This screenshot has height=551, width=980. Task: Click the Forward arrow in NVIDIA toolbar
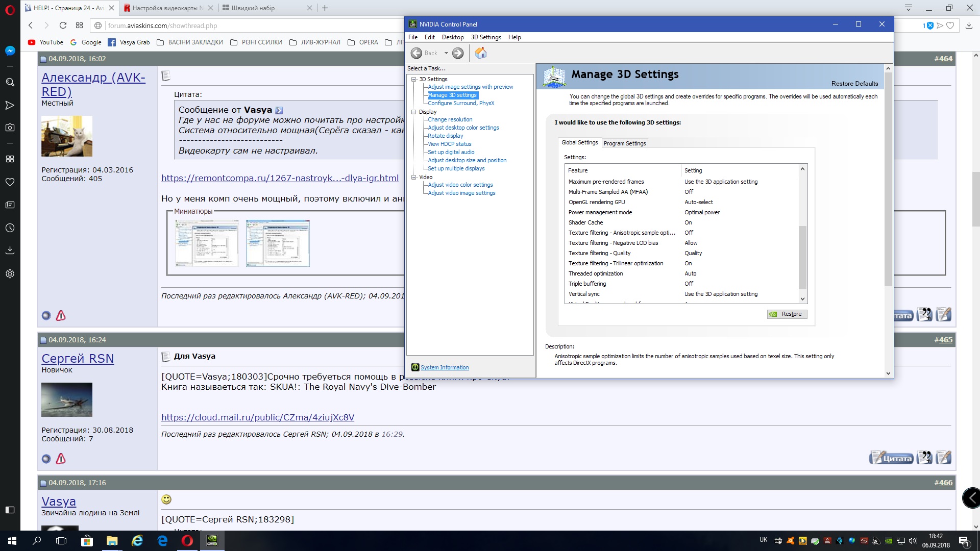point(458,53)
